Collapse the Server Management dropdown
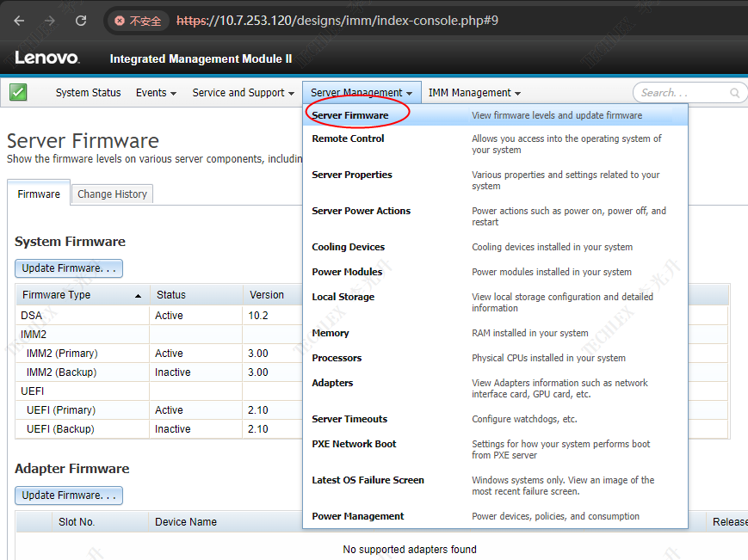Image resolution: width=748 pixels, height=560 pixels. pos(362,93)
